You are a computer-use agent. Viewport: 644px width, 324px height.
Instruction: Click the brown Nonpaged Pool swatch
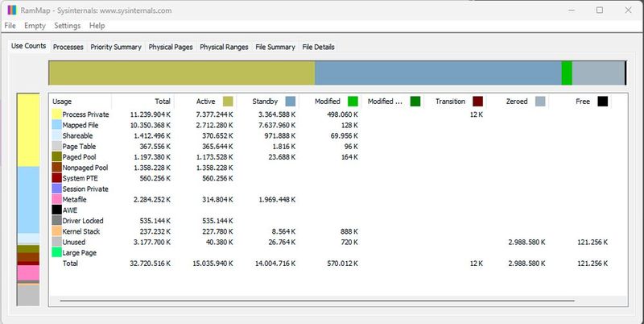(56, 168)
